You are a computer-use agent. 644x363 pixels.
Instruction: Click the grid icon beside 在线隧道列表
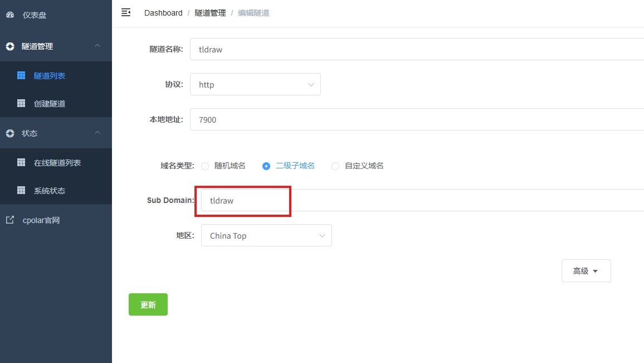pos(21,162)
